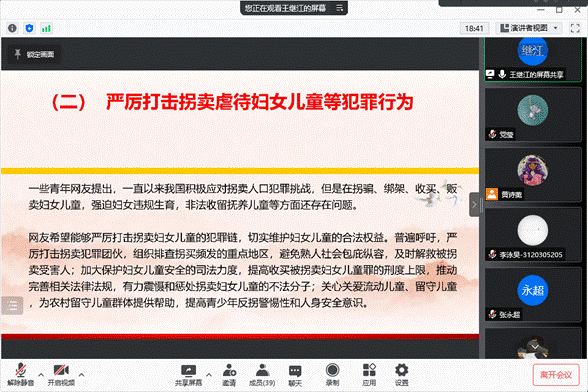
Task: Select the purple-haired avatar tile
Action: pos(533,174)
